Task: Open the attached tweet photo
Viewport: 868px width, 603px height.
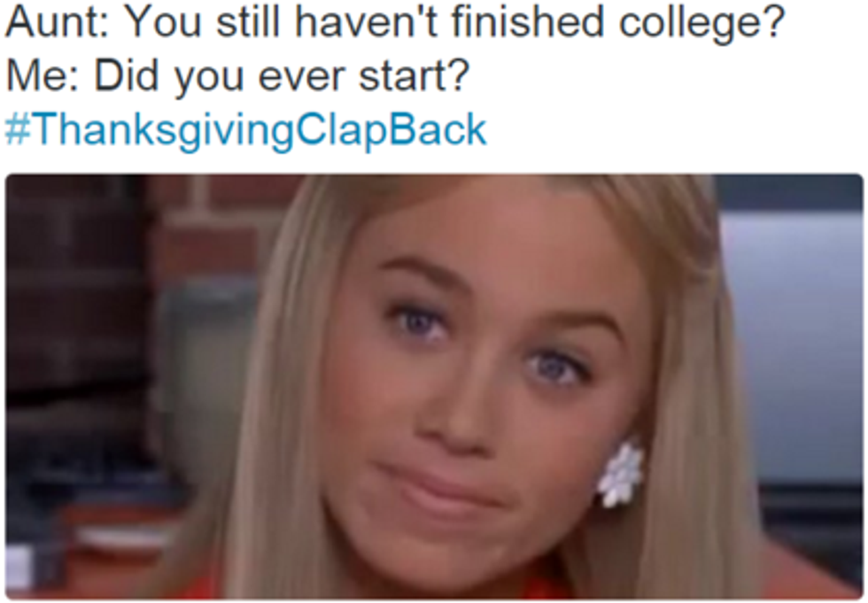Action: click(x=434, y=387)
